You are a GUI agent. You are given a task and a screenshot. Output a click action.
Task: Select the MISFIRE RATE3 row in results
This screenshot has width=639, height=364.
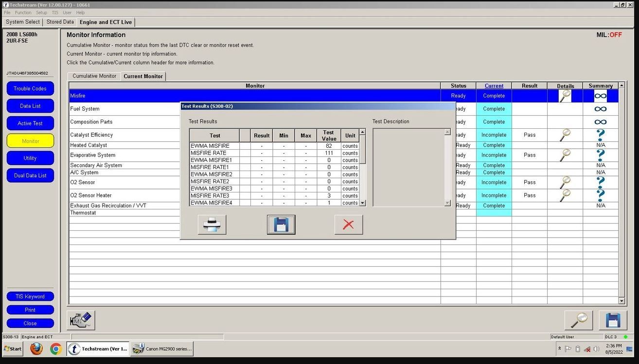click(210, 196)
